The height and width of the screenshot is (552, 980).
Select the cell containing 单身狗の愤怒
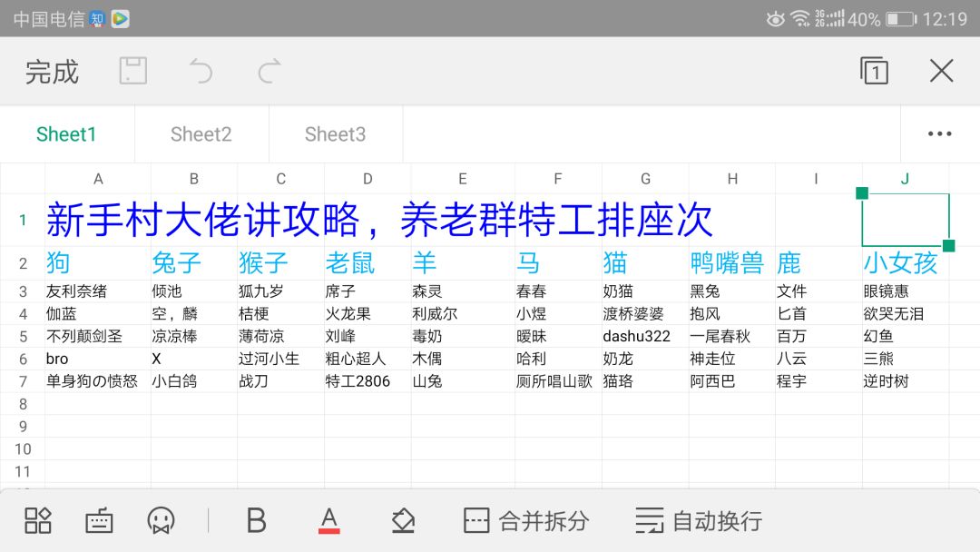tap(97, 381)
